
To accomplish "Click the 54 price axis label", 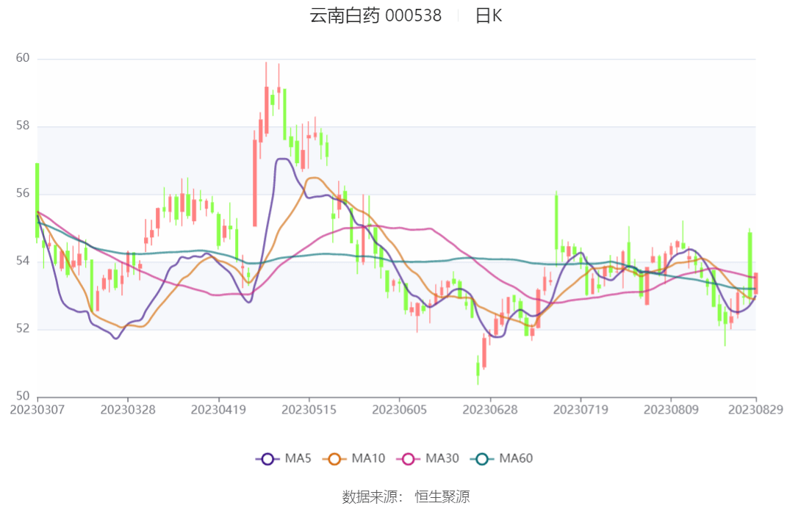I will pyautogui.click(x=23, y=261).
